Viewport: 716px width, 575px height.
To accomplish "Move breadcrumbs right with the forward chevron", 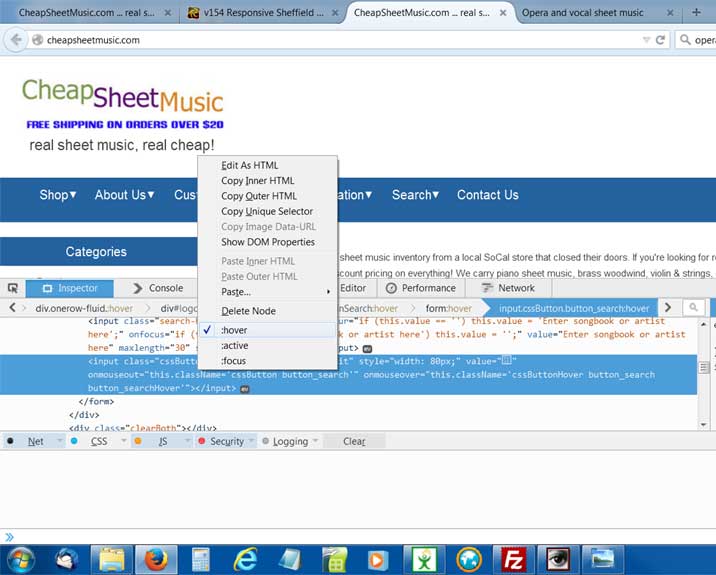I will [x=668, y=308].
